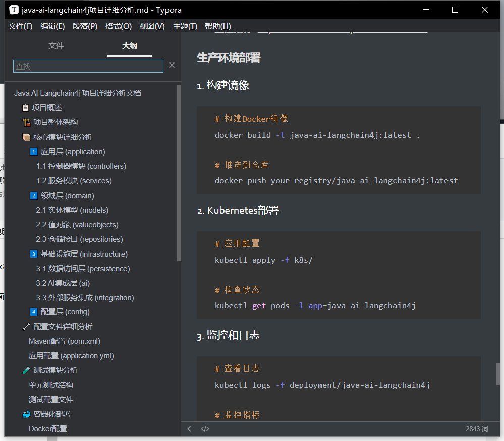Select 1.1 控制器模块 (controllers) outline entry
504x441 pixels.
tap(81, 166)
